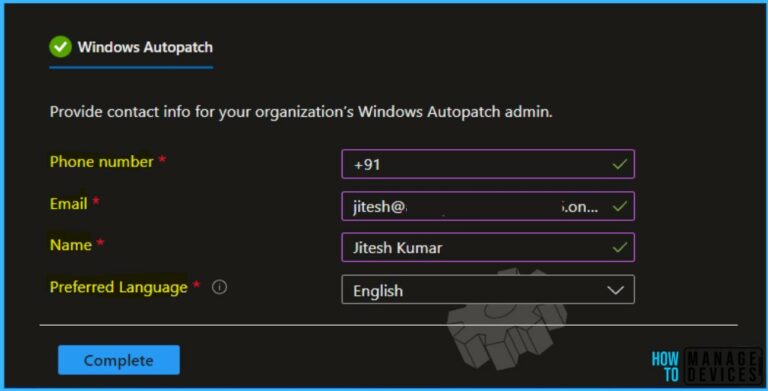Click the Email input field
Viewport: 768px width, 391px height.
click(488, 206)
